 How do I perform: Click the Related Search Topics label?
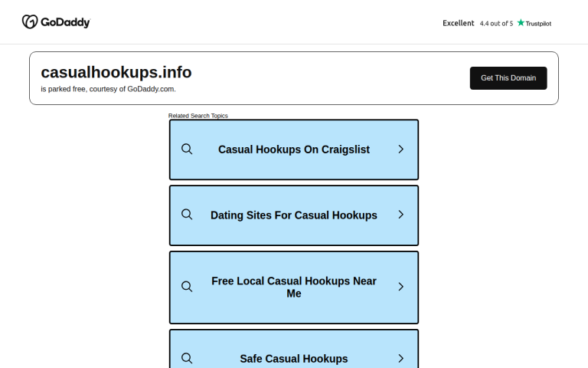198,116
